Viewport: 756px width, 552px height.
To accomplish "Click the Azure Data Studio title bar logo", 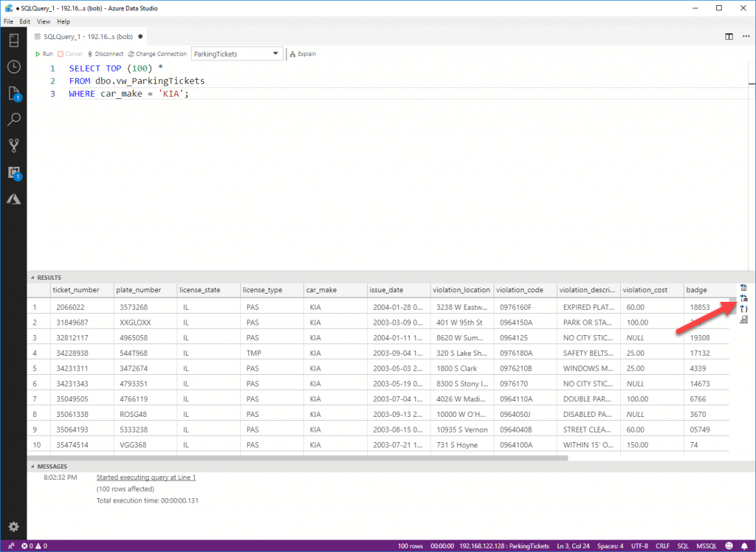I will click(9, 8).
